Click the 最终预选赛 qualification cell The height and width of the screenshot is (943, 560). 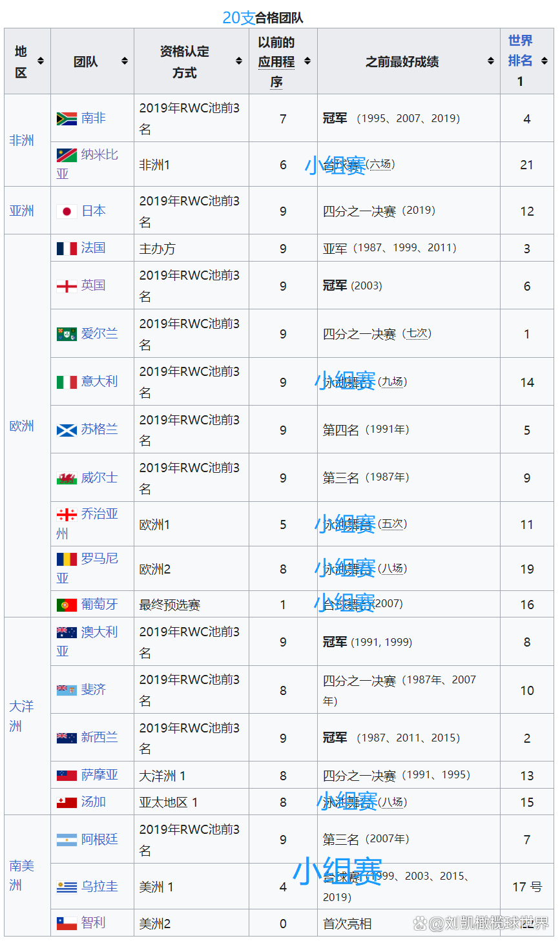pos(191,605)
